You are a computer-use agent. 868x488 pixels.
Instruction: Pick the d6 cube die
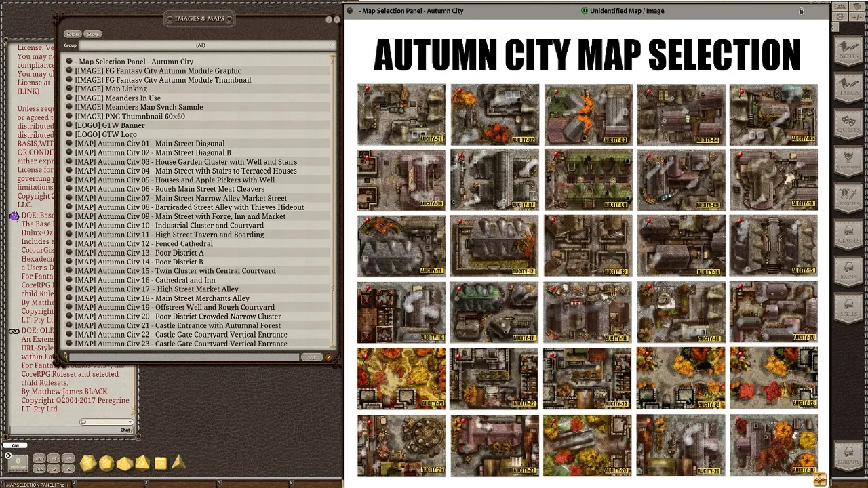160,464
